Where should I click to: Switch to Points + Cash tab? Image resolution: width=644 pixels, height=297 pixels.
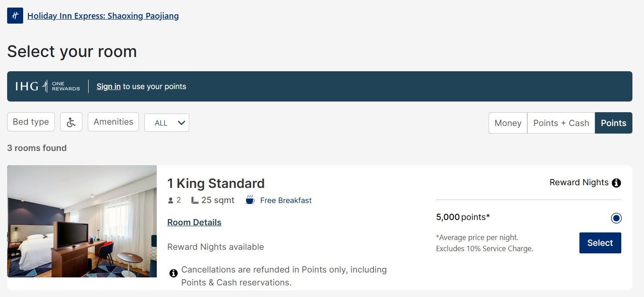pos(561,123)
